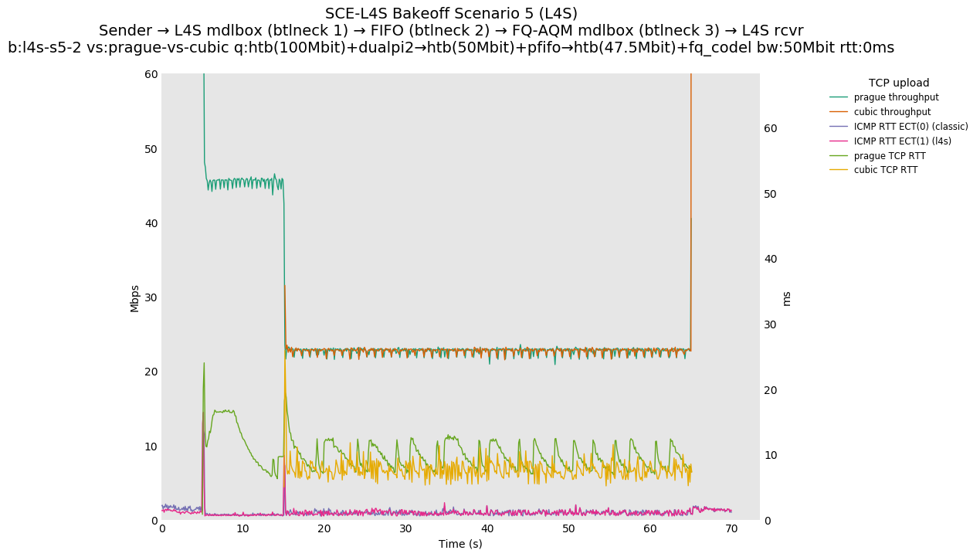Click the 'Time (s)' x-axis label
The width and height of the screenshot is (980, 557).
[x=460, y=544]
